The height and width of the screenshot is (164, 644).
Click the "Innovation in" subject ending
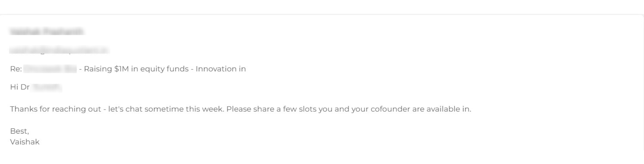(x=221, y=69)
